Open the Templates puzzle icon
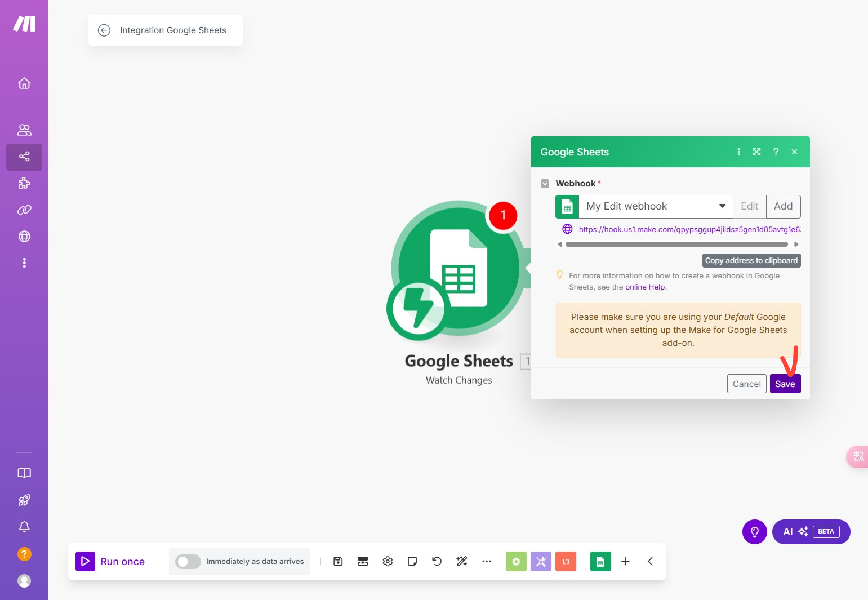This screenshot has width=868, height=600. click(24, 183)
